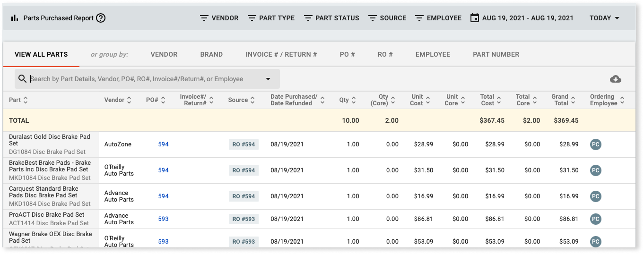644x254 pixels.
Task: Open the Employee filter
Action: [x=438, y=18]
